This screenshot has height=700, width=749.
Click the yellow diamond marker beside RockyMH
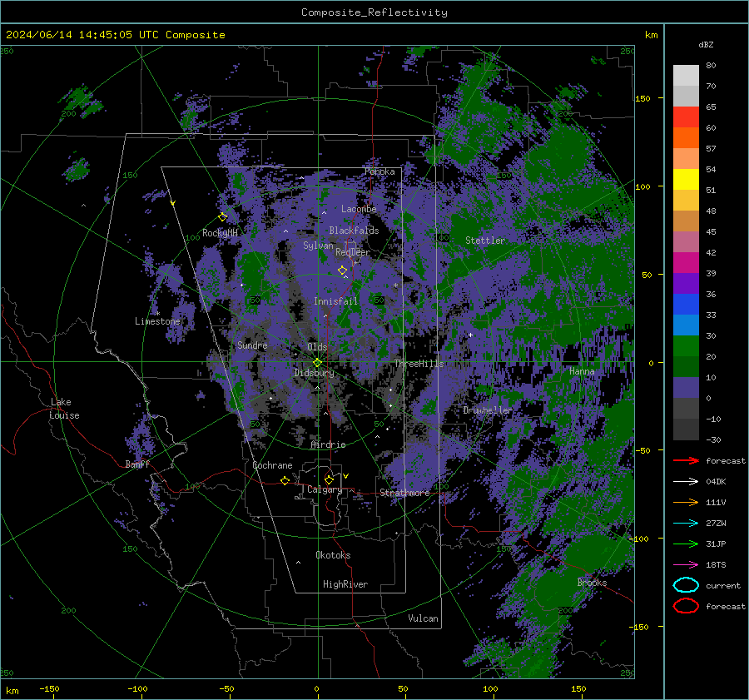tap(222, 217)
